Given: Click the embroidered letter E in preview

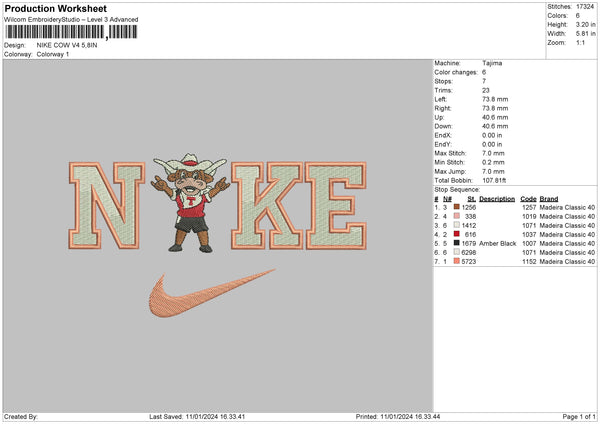Looking at the screenshot, I should 336,205.
